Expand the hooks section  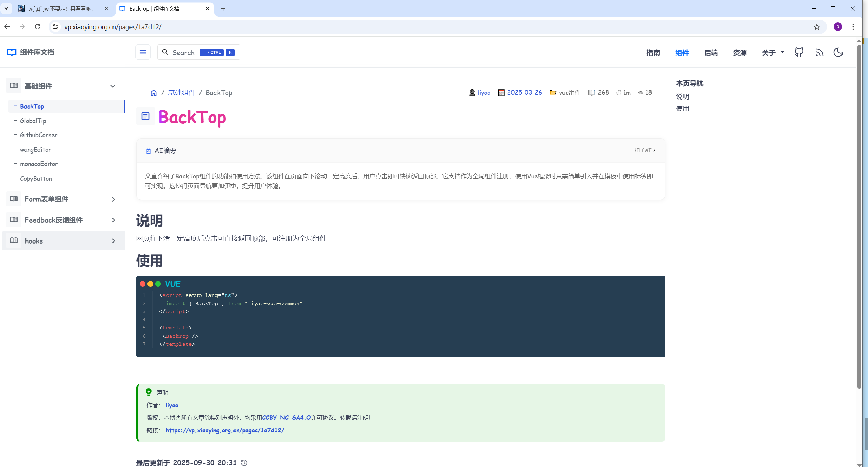click(x=113, y=240)
